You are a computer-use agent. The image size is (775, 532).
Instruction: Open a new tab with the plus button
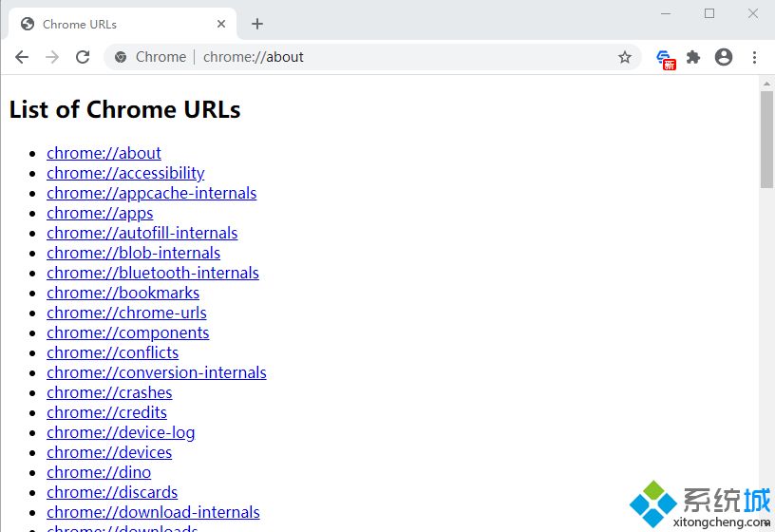(x=257, y=24)
